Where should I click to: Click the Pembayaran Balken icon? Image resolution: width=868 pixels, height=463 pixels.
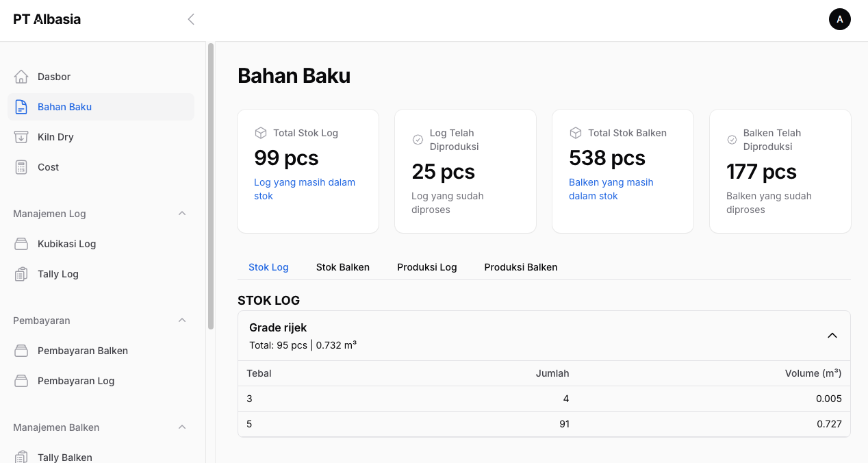[21, 351]
